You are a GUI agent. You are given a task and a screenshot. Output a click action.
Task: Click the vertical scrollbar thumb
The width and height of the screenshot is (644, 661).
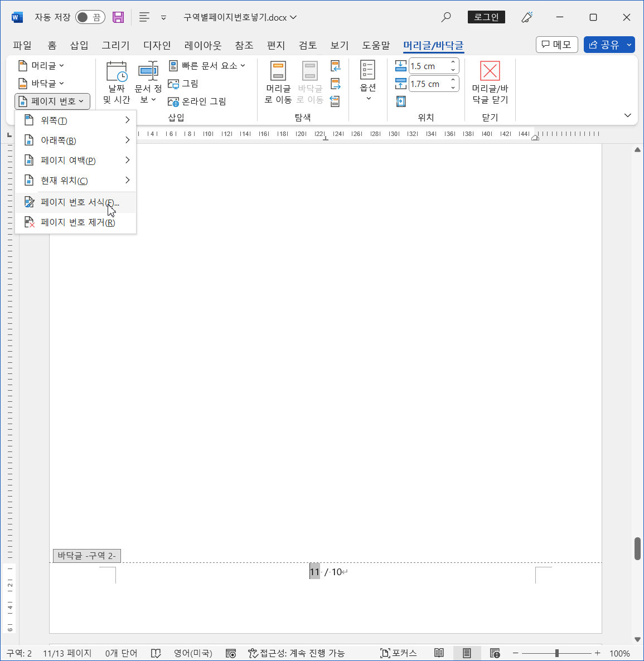click(637, 548)
